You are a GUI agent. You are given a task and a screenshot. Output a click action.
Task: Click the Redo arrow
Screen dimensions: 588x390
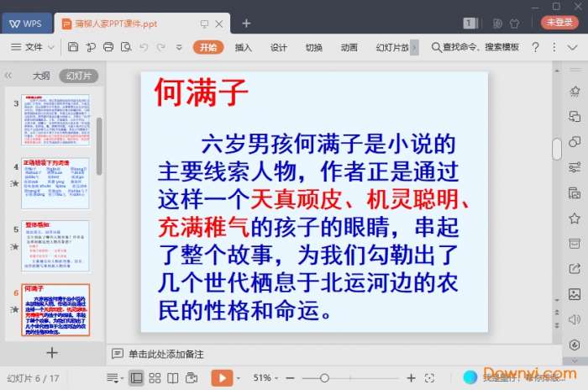(x=161, y=47)
